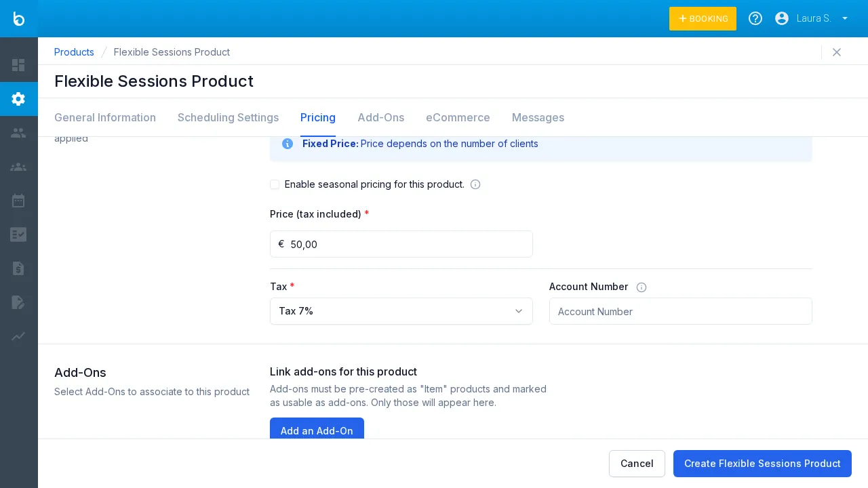Viewport: 868px width, 488px height.
Task: Click the yellow Booking button
Action: tap(703, 19)
